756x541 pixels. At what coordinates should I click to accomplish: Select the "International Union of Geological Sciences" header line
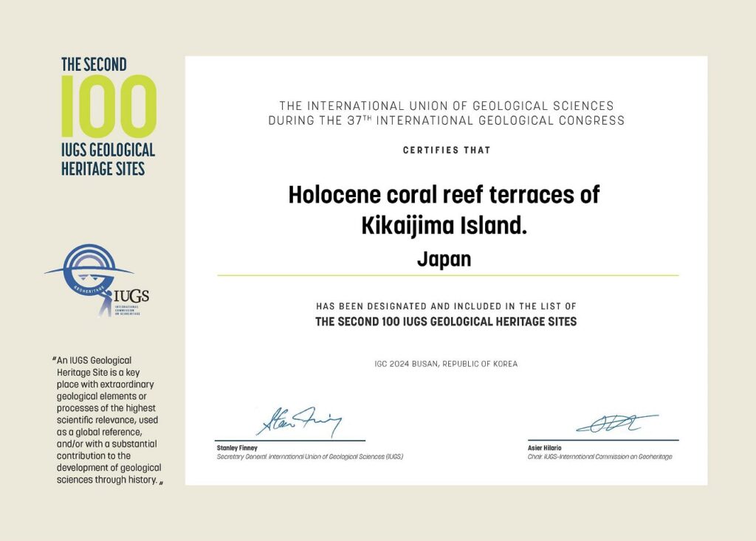[x=446, y=106]
